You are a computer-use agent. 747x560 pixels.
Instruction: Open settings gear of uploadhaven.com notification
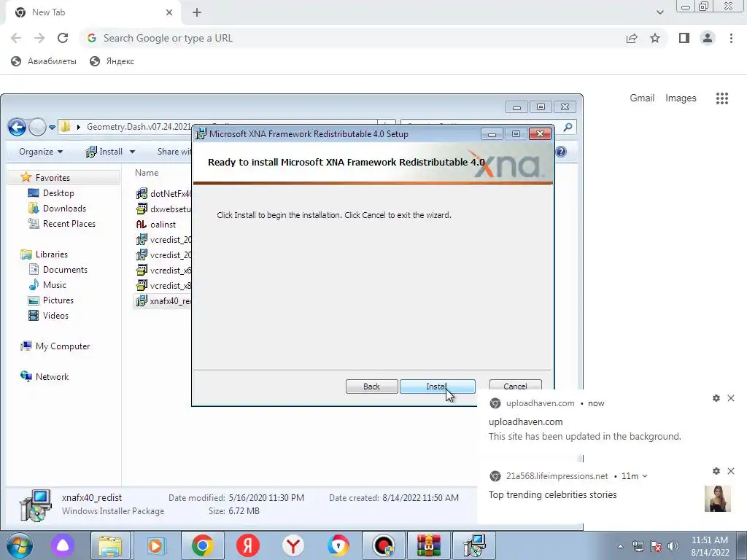(716, 398)
